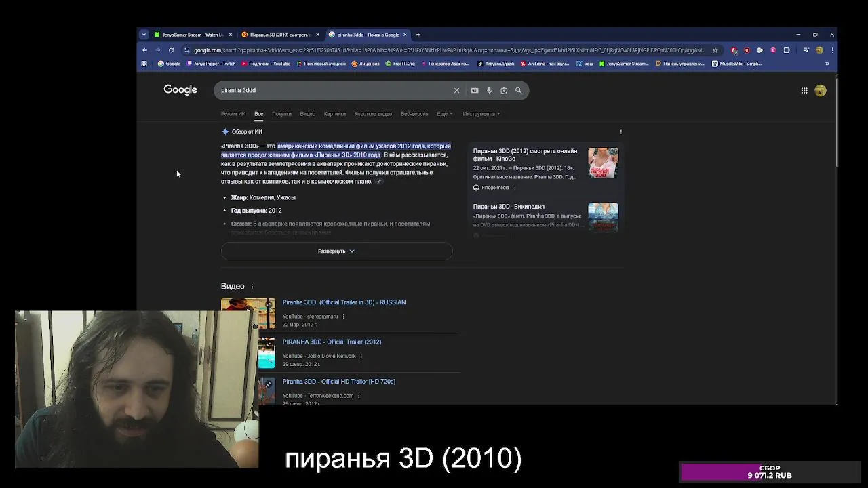Open the on-screen keyboard in the search bar
The image size is (868, 488).
point(475,90)
